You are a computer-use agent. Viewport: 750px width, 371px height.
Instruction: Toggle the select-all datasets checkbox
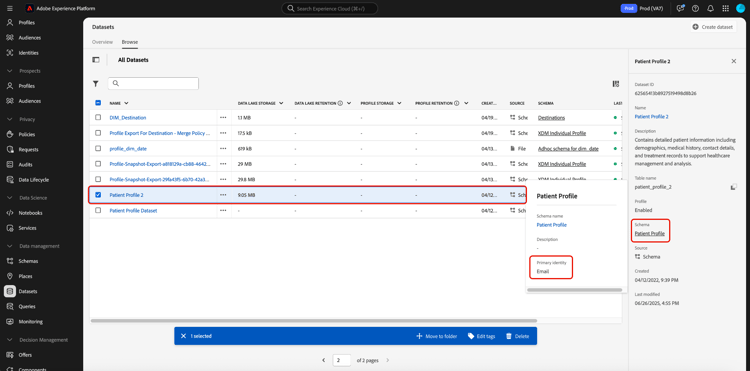click(98, 103)
